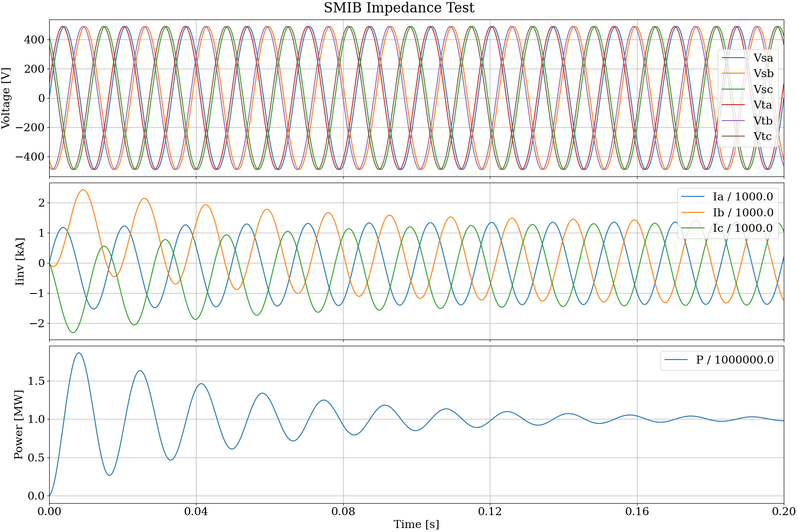Click the 400 voltage axis tick label
Viewport: 798px width, 532px height.
[x=35, y=40]
